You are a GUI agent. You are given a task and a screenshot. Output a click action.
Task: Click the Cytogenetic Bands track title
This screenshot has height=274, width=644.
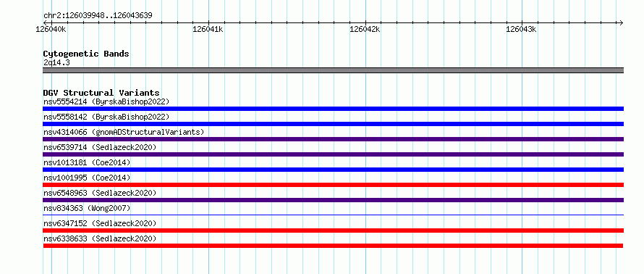tap(86, 54)
